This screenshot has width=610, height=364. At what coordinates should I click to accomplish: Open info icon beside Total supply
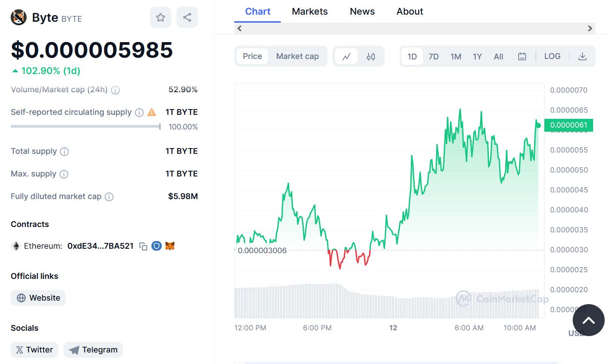click(64, 152)
